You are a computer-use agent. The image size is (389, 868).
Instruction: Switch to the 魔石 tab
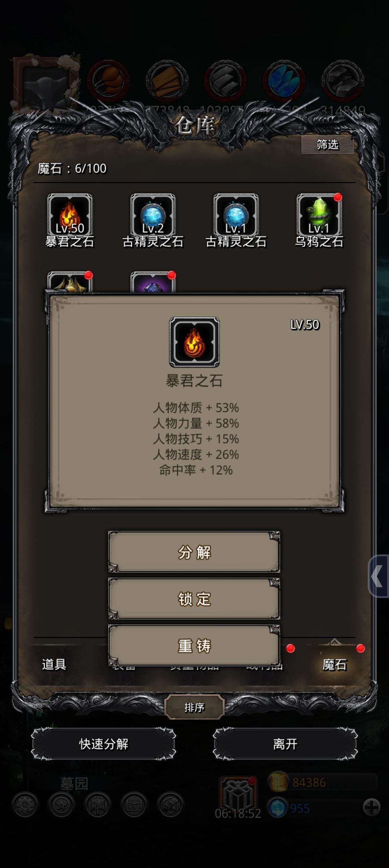click(334, 664)
